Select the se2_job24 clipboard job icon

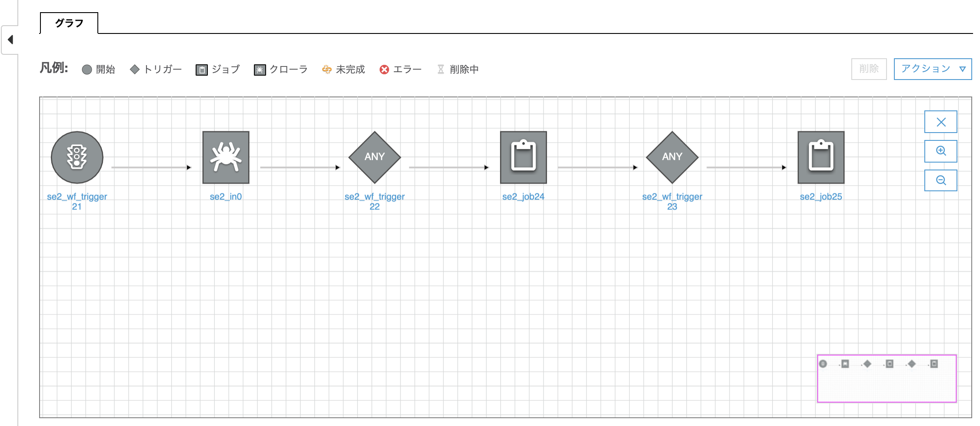tap(523, 157)
